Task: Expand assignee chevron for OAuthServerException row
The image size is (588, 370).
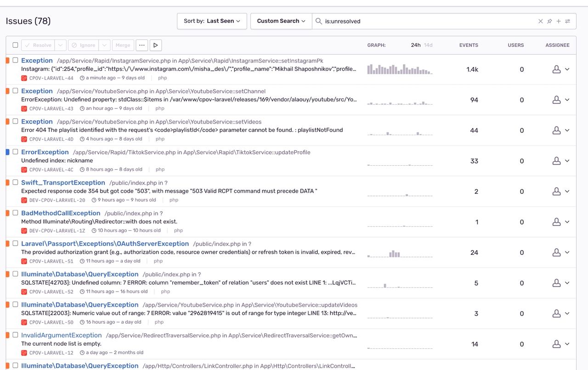Action: [x=567, y=252]
